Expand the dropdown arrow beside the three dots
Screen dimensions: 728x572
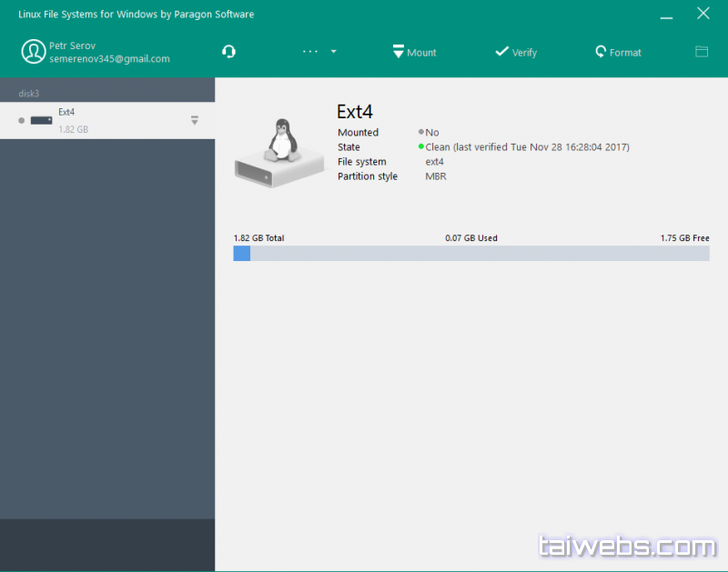334,52
